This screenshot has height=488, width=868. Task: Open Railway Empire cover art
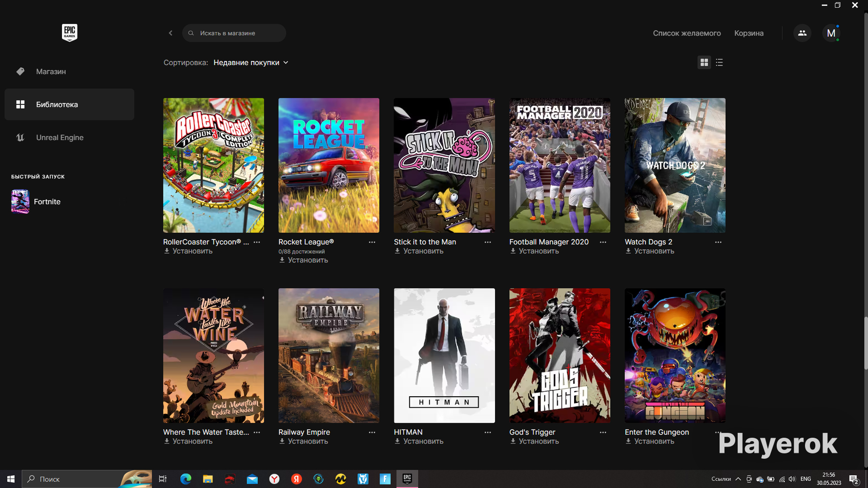[x=329, y=356]
